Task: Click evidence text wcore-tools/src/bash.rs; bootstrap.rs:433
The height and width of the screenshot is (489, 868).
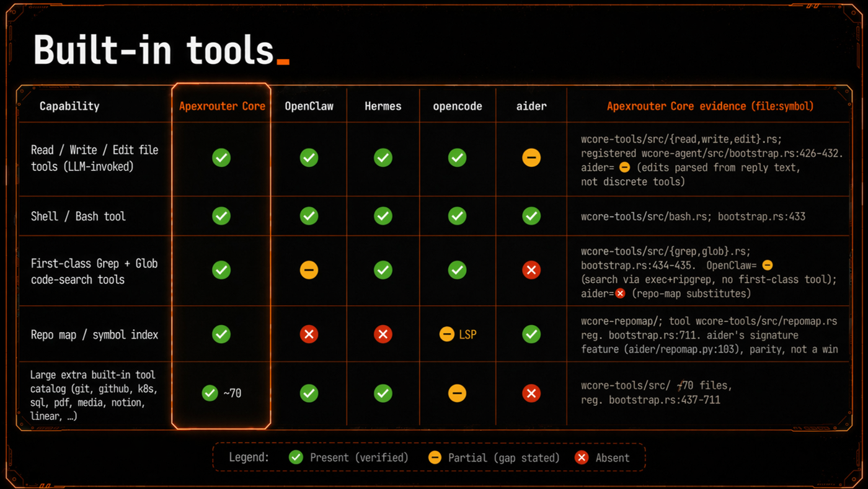Action: click(x=693, y=216)
